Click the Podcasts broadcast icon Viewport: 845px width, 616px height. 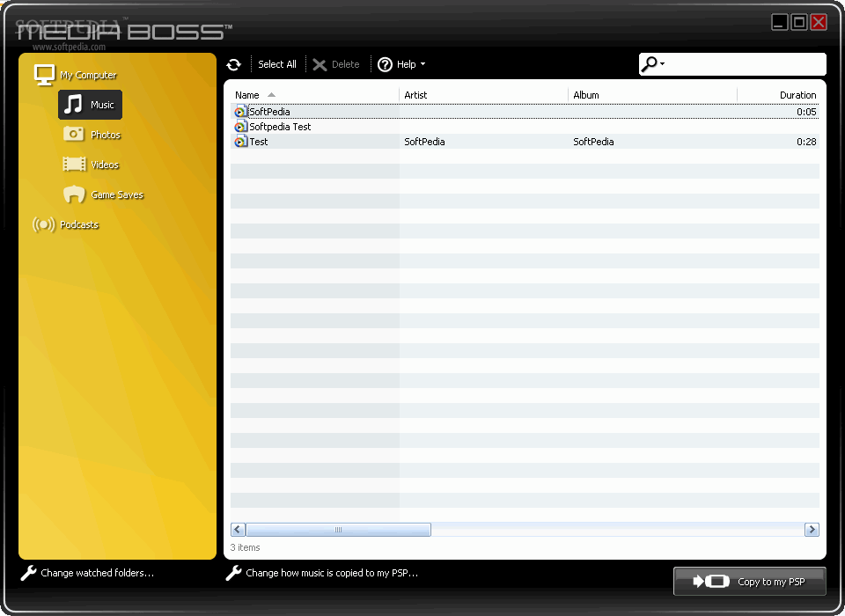pyautogui.click(x=44, y=224)
